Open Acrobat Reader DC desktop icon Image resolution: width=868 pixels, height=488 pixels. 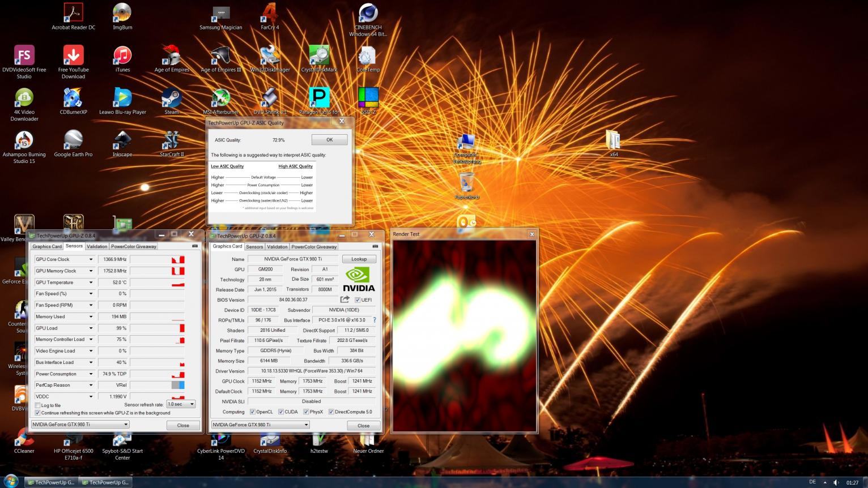(x=73, y=16)
